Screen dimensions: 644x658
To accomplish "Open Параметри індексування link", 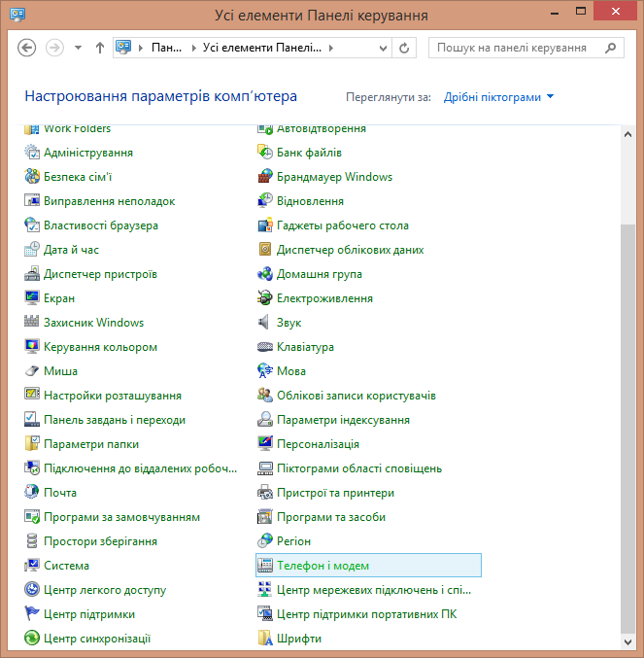I will (344, 420).
